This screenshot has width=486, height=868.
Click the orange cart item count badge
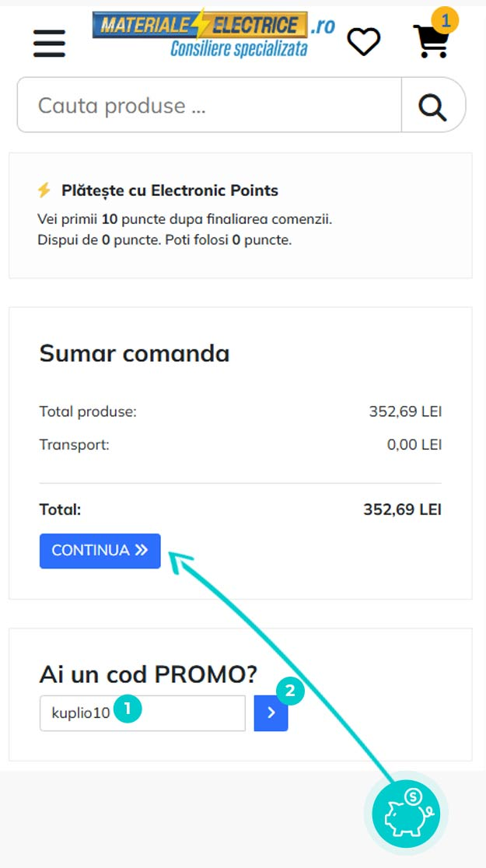[x=445, y=21]
